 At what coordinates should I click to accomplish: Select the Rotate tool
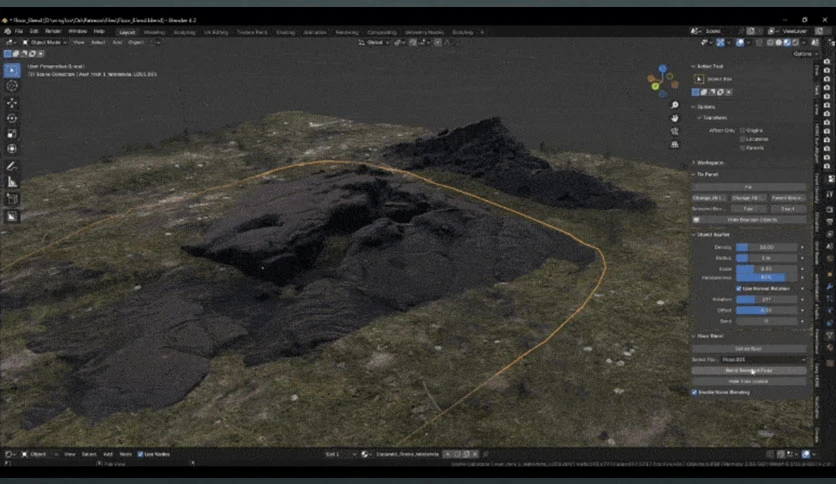[x=12, y=118]
